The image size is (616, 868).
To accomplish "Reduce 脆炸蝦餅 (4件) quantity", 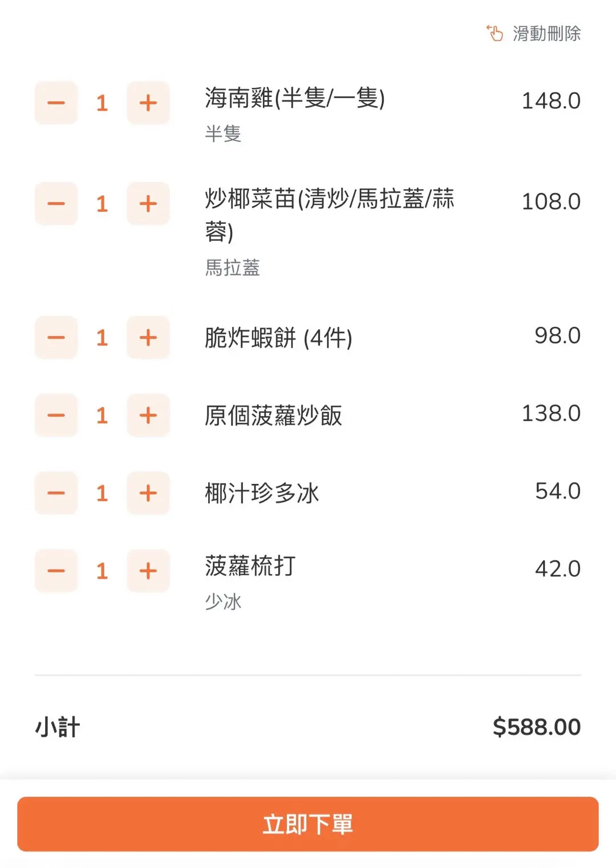I will coord(56,337).
